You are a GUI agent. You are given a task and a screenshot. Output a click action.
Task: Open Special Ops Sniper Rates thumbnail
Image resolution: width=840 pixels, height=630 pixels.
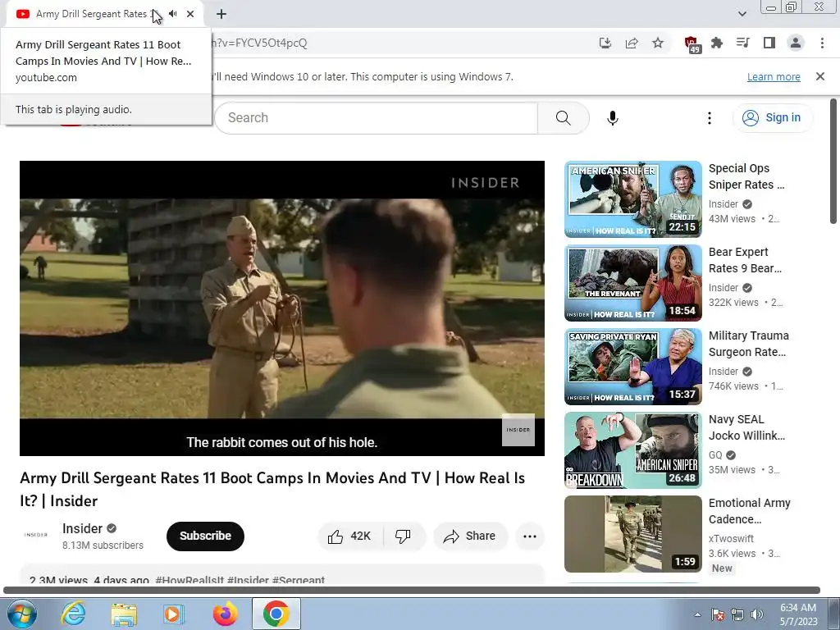point(632,199)
